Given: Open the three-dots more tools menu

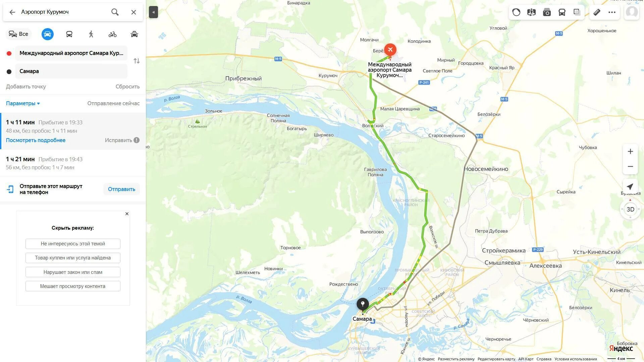Looking at the screenshot, I should (x=612, y=12).
